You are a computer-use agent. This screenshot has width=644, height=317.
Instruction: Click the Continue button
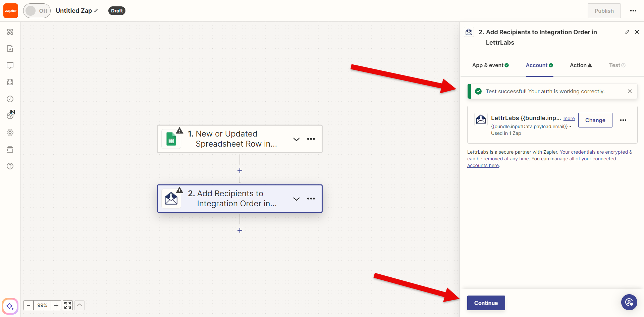(x=486, y=303)
